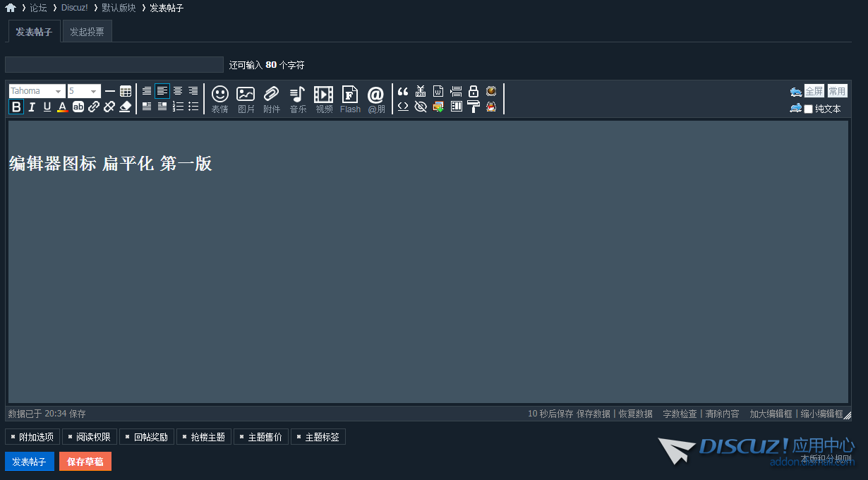Save a draft using 保存草稿
This screenshot has height=480, width=868.
point(85,461)
